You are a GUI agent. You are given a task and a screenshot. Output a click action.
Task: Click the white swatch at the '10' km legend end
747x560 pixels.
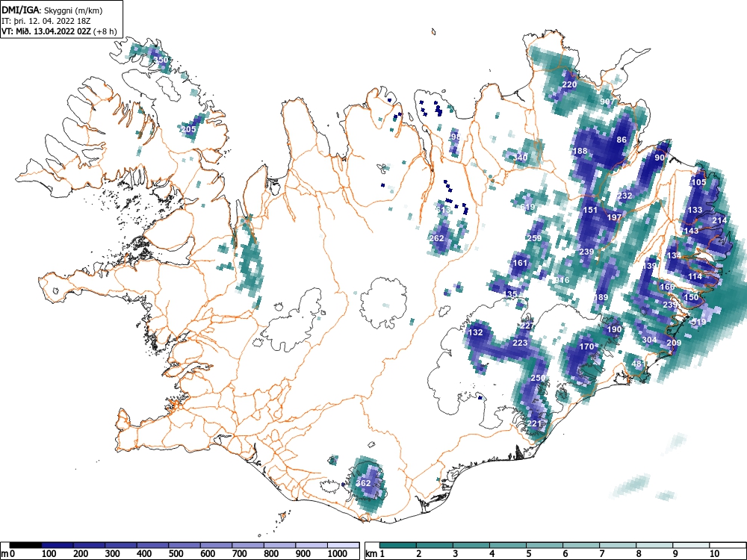coord(728,545)
